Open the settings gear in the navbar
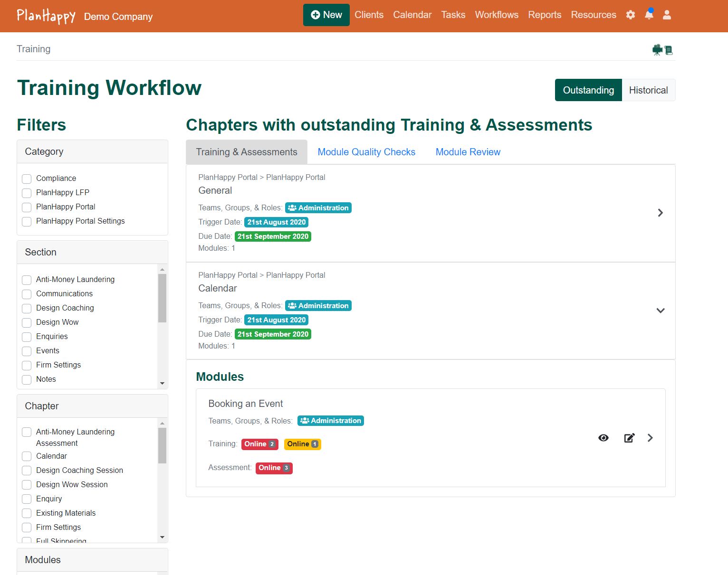Viewport: 728px width, 575px height. click(x=631, y=15)
